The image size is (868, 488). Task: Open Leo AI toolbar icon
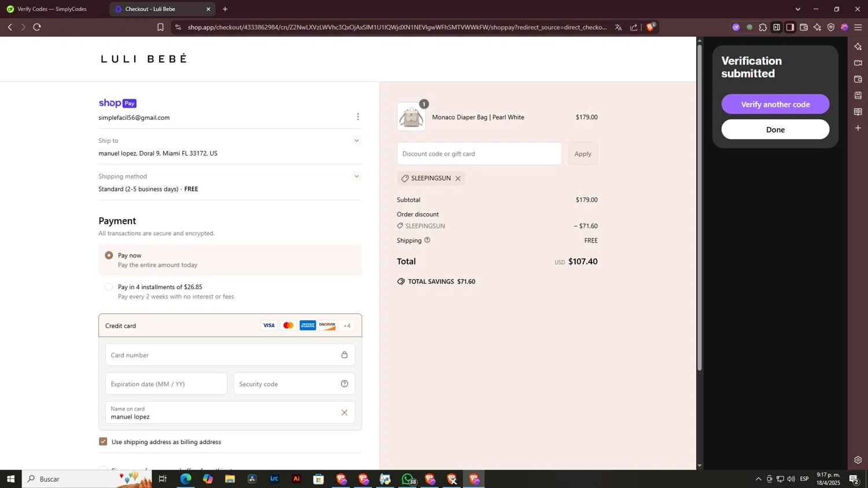(817, 27)
